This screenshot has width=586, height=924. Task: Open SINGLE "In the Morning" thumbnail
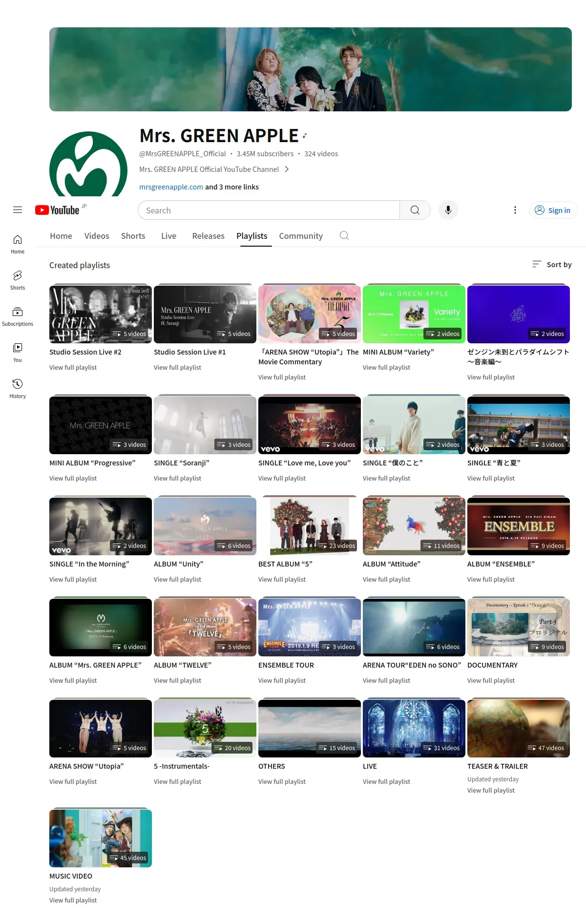101,526
